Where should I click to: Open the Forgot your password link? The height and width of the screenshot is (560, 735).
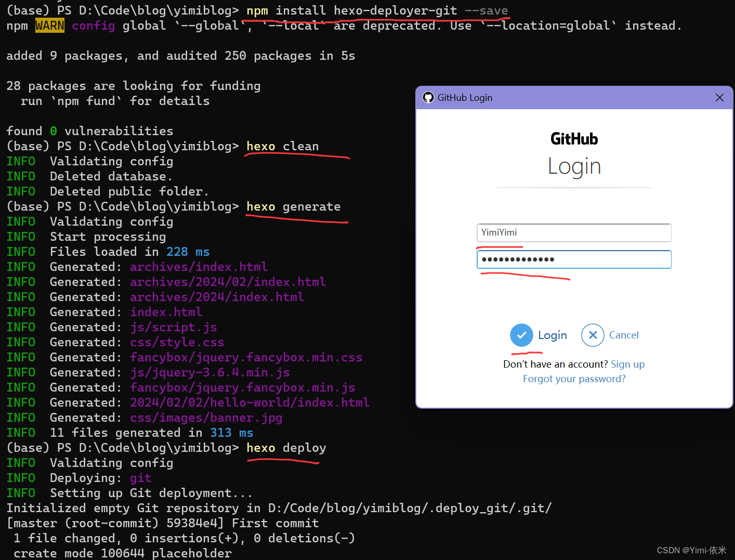click(574, 379)
